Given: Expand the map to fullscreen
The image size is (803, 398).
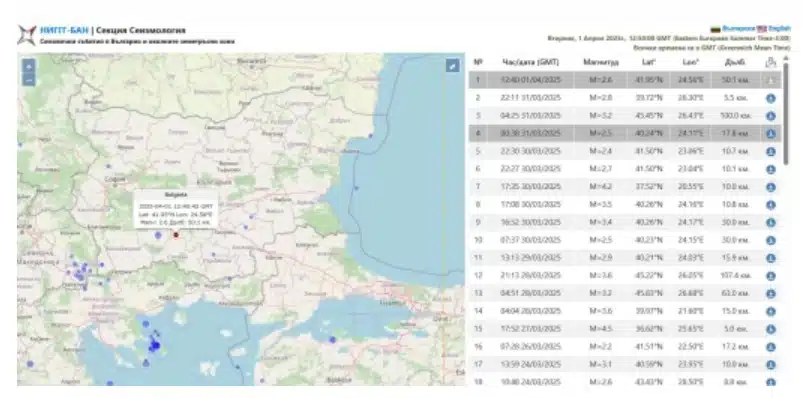Looking at the screenshot, I should [x=452, y=65].
